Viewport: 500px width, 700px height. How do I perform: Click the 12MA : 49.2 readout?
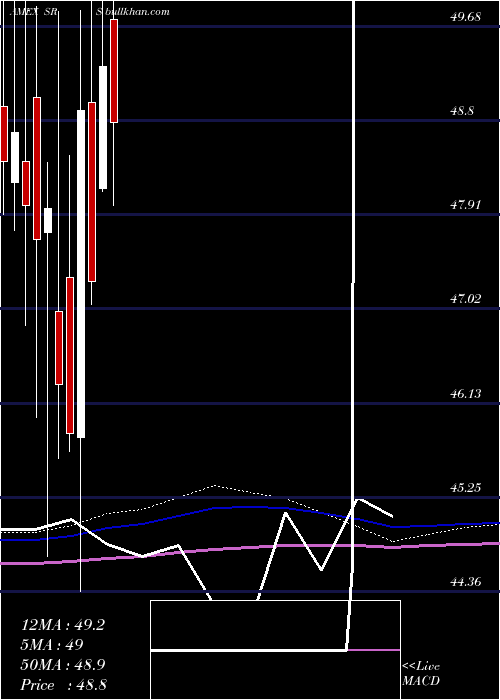[63, 625]
